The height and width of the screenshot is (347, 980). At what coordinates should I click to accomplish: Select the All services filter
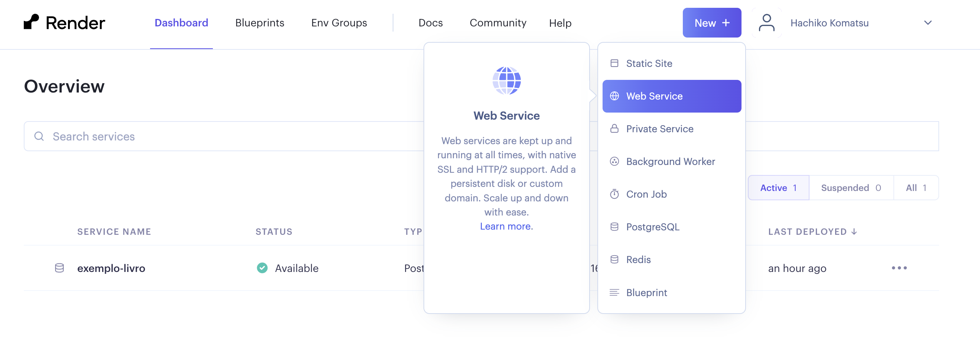pyautogui.click(x=916, y=188)
